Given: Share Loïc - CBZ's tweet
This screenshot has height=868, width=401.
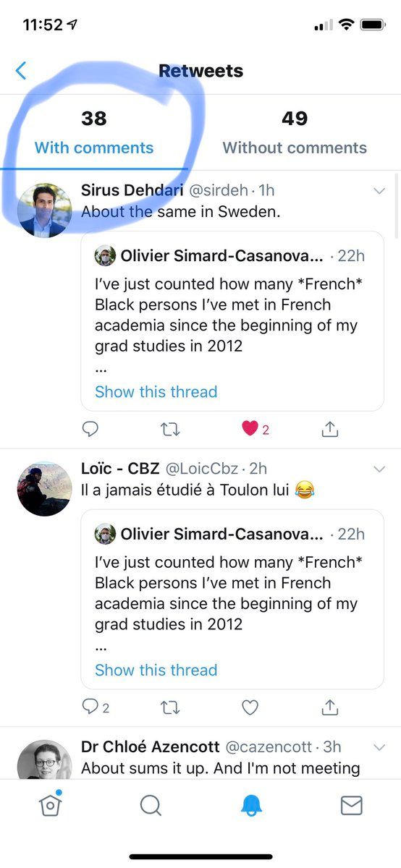Looking at the screenshot, I should click(x=329, y=707).
